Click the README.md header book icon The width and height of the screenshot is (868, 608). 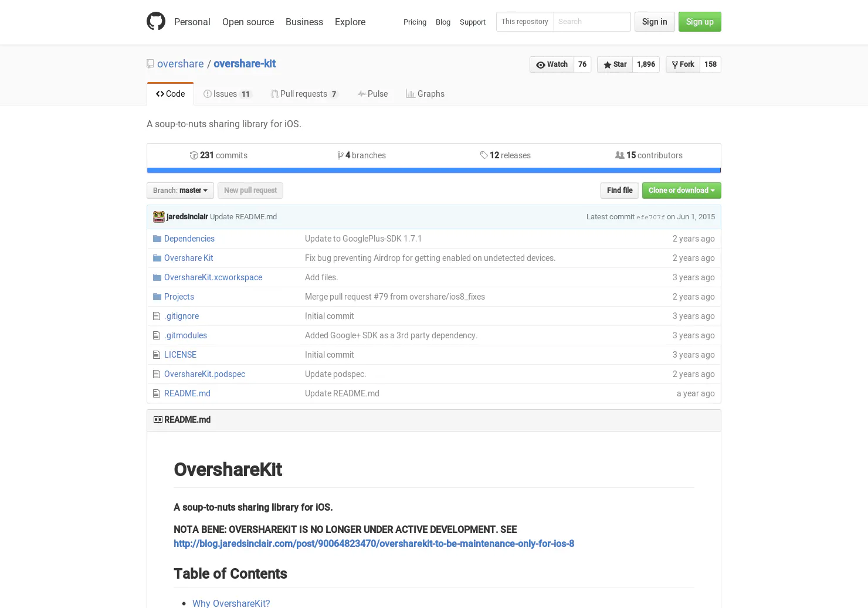[158, 420]
